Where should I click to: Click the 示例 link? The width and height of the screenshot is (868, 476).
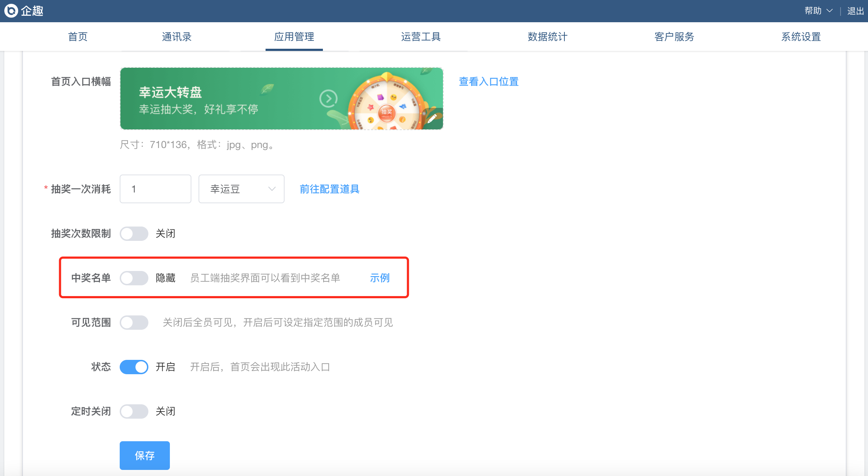click(380, 278)
